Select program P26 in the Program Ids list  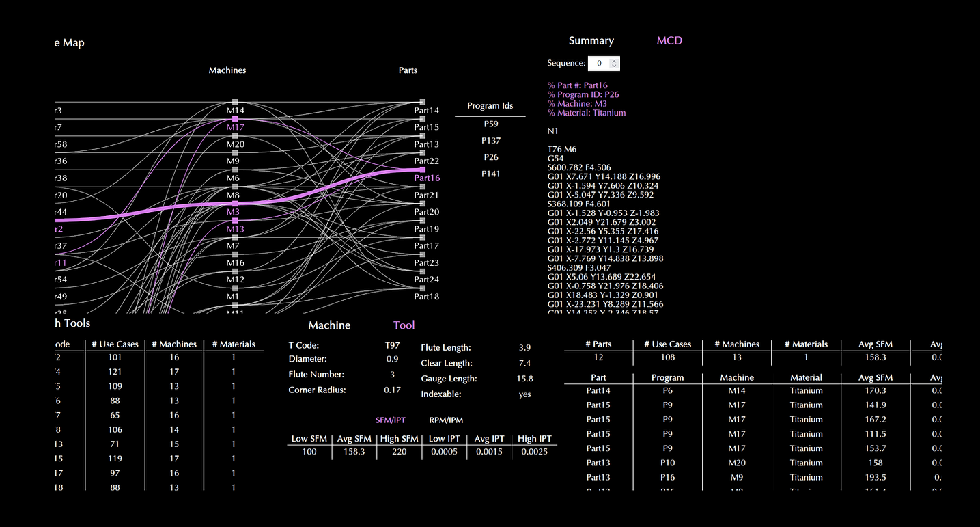[490, 157]
